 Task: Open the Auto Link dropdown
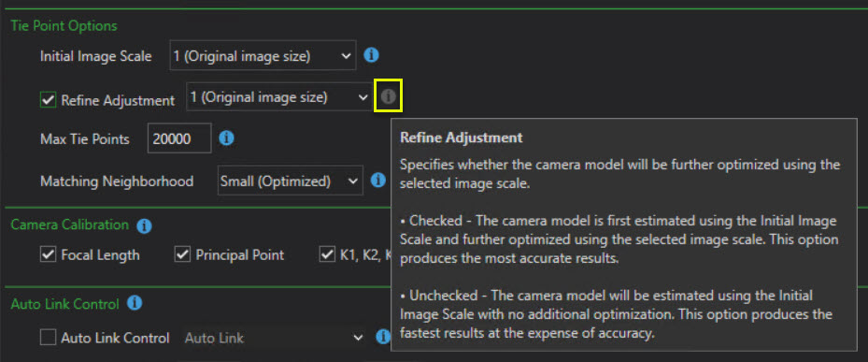tap(274, 338)
